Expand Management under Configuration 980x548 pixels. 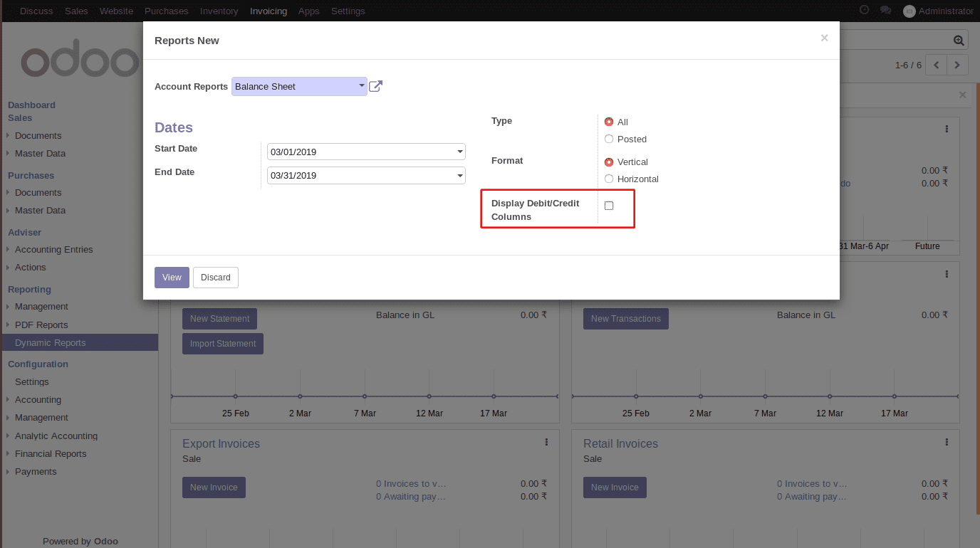click(41, 417)
